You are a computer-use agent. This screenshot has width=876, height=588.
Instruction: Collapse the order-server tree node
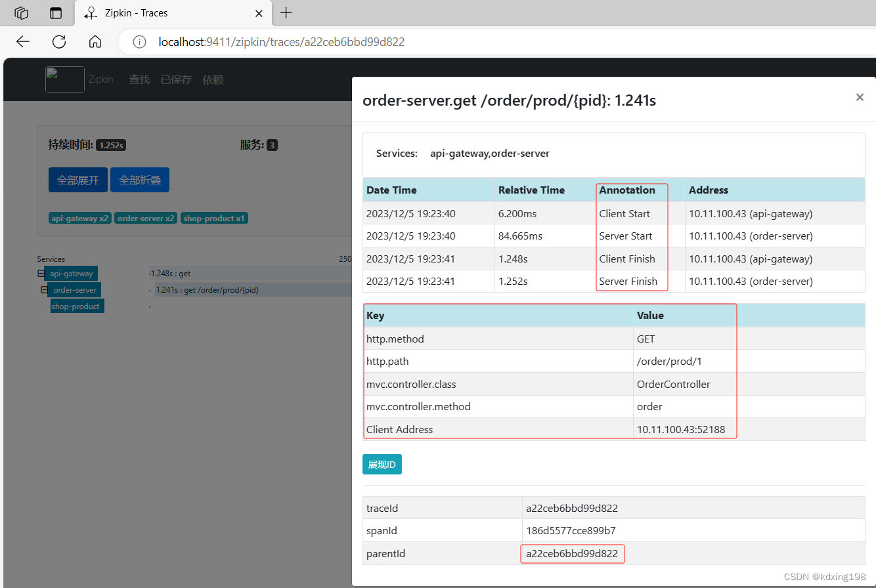tap(44, 290)
